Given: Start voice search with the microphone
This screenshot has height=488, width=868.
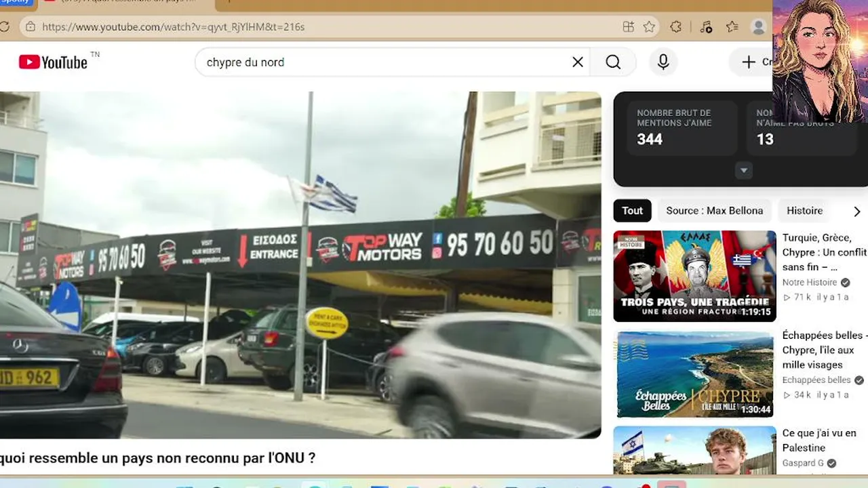Looking at the screenshot, I should tap(663, 62).
